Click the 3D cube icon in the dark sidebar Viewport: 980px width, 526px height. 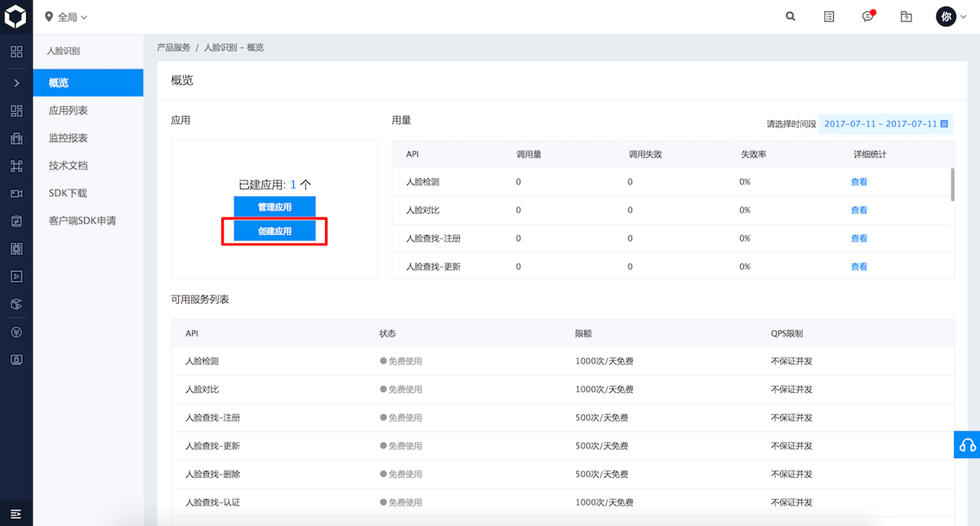pos(16,304)
